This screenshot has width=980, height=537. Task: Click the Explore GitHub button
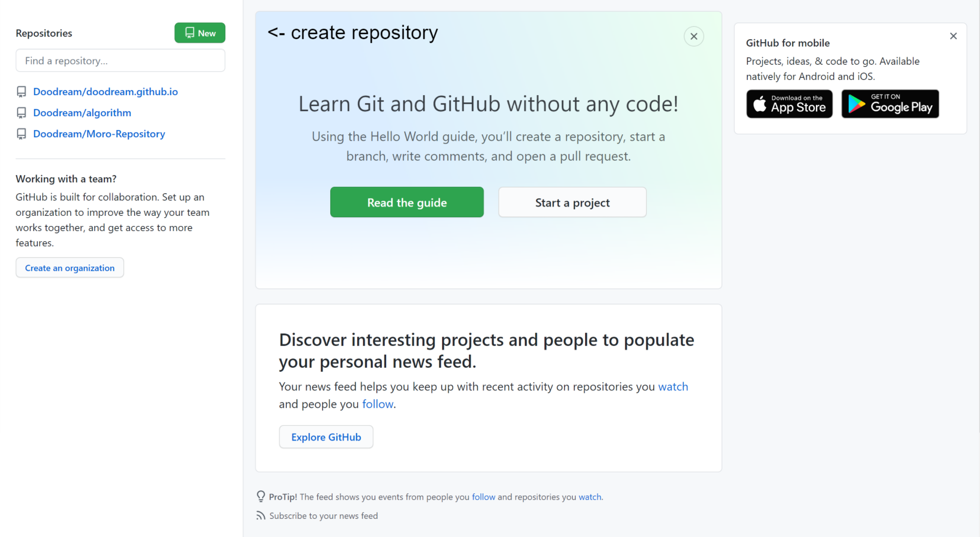click(326, 437)
